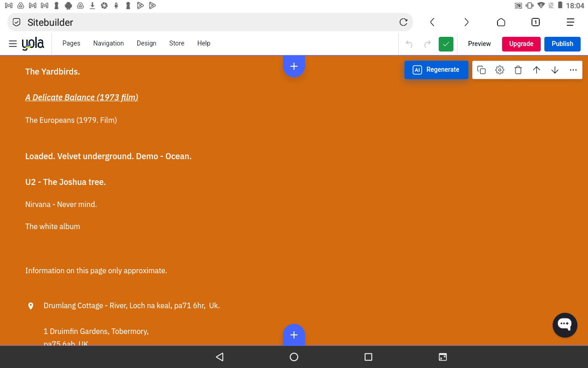This screenshot has height=368, width=588.
Task: Delete the block with trash icon
Action: (x=518, y=70)
